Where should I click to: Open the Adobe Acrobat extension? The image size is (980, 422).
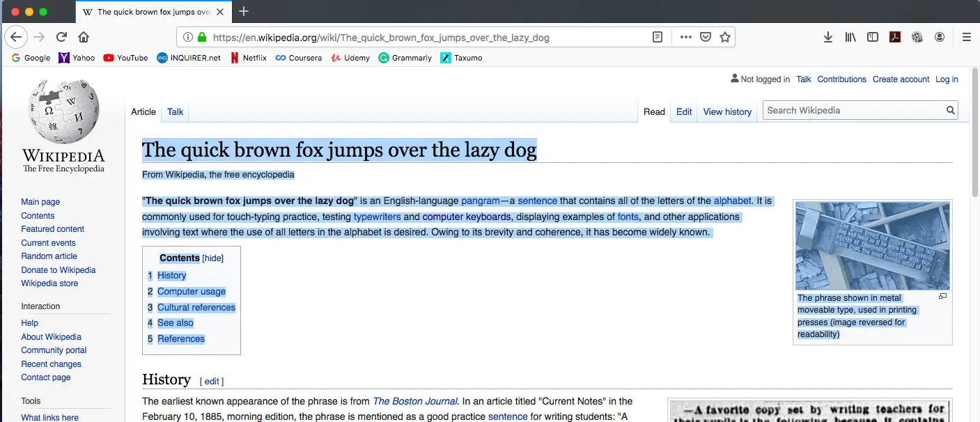[x=895, y=37]
